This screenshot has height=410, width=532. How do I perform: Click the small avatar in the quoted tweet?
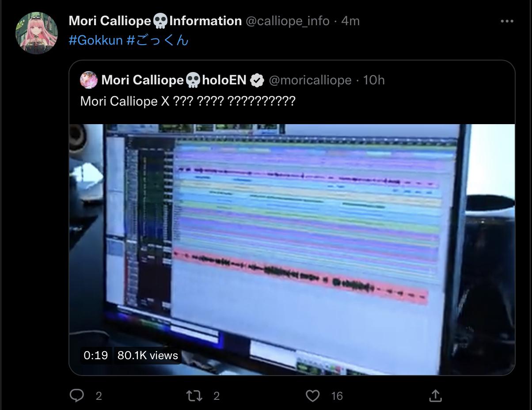point(89,80)
